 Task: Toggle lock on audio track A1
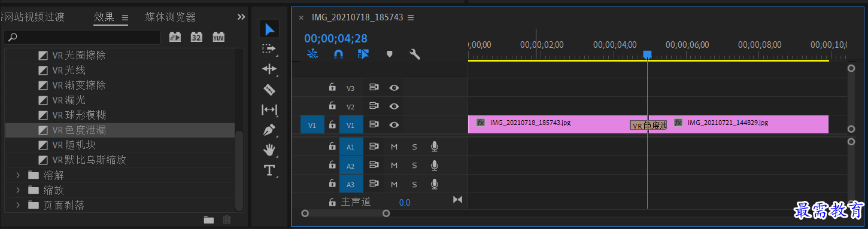coord(332,146)
